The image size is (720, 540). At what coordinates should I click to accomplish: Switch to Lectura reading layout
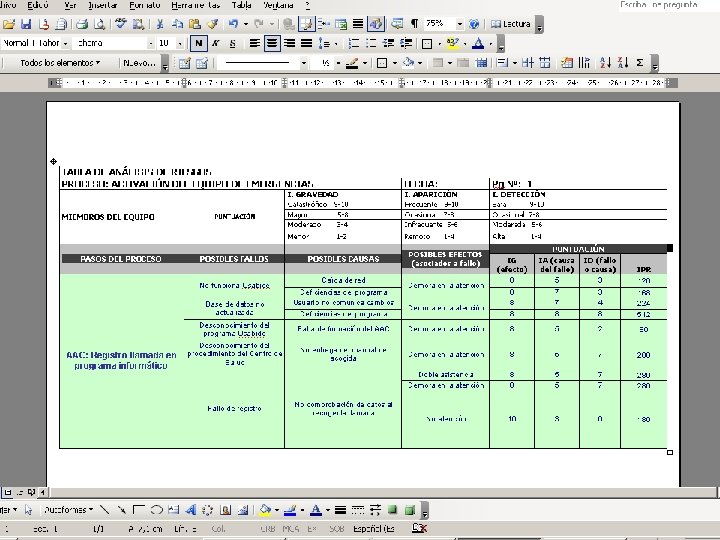[511, 24]
